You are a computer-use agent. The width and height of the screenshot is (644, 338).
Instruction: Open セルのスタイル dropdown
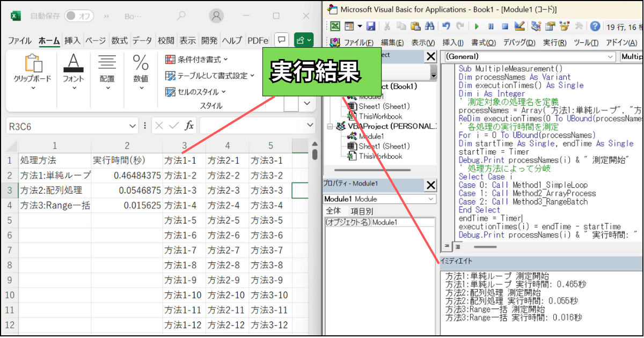pyautogui.click(x=196, y=92)
